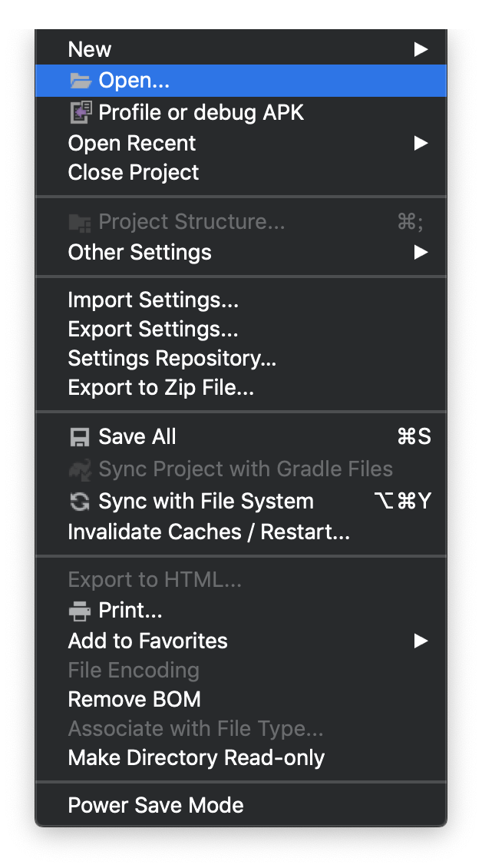Toggle Power Save Mode

coord(156,806)
